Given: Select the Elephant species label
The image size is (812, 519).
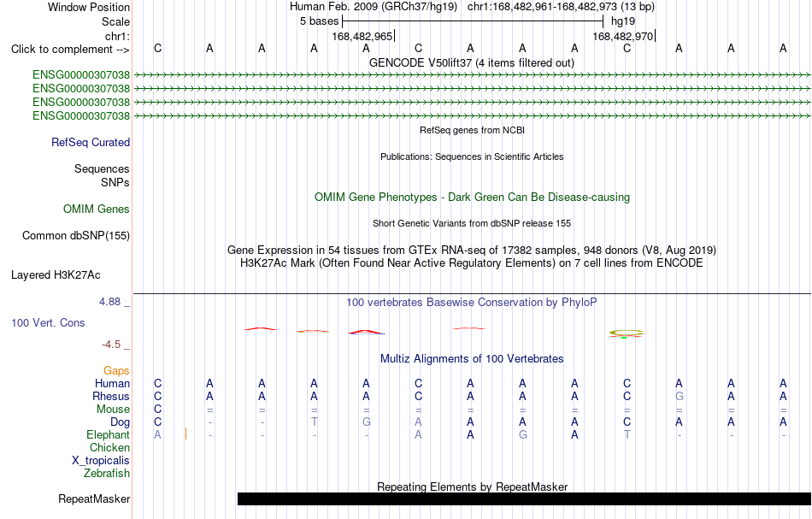Looking at the screenshot, I should pyautogui.click(x=108, y=434).
